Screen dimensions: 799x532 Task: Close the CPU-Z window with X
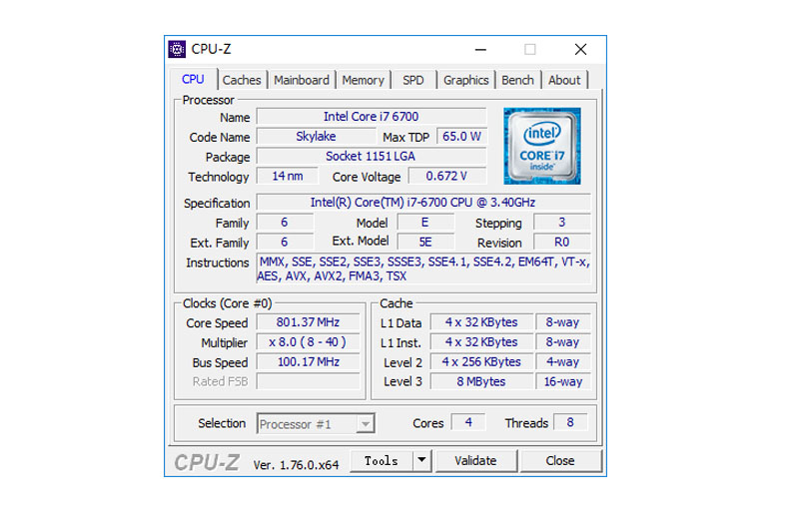[580, 49]
